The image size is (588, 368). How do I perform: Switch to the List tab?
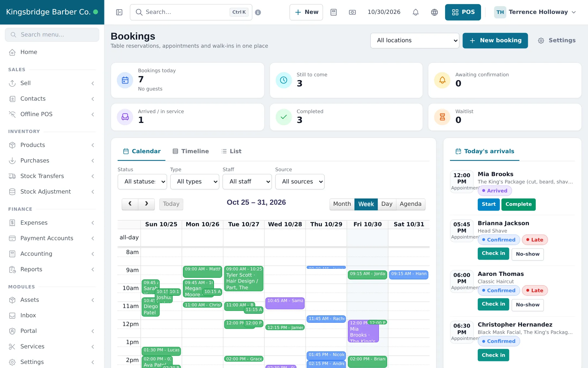click(231, 151)
